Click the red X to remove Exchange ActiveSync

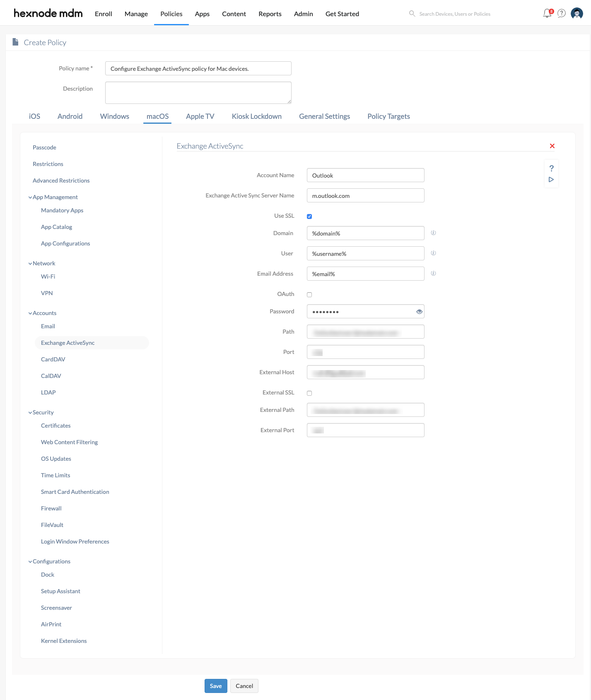pos(552,146)
